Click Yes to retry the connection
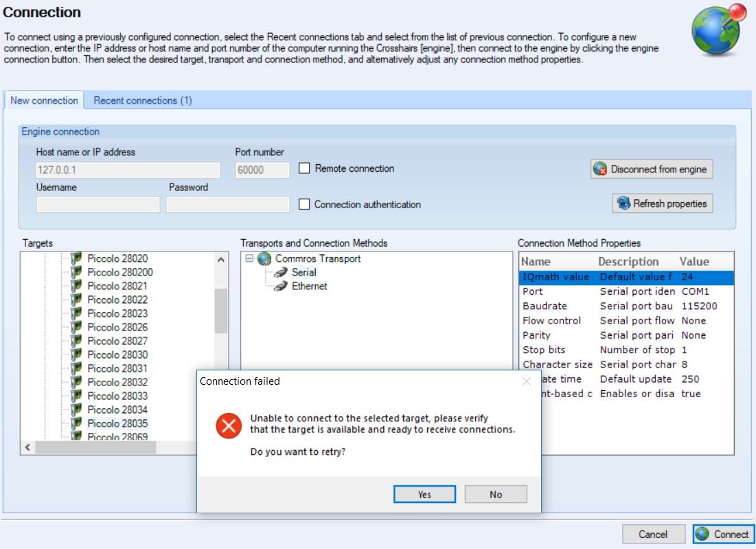This screenshot has width=756, height=549. click(x=424, y=494)
